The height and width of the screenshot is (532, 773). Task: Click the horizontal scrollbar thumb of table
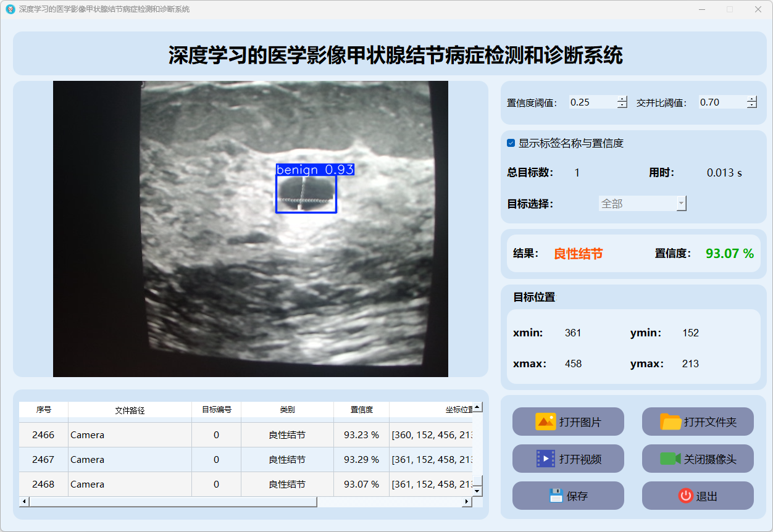173,502
